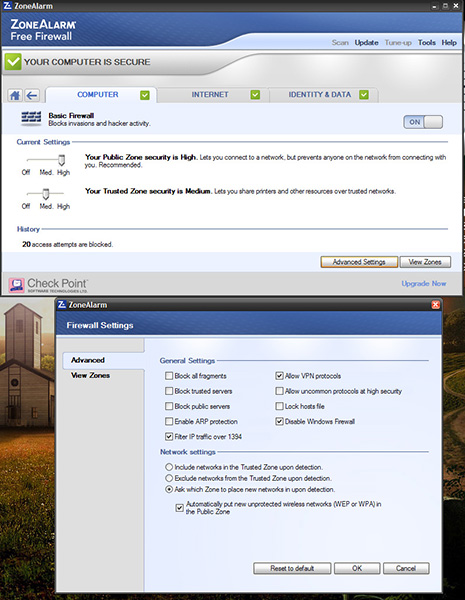
Task: Click the Upgrade Now link
Action: click(x=424, y=284)
